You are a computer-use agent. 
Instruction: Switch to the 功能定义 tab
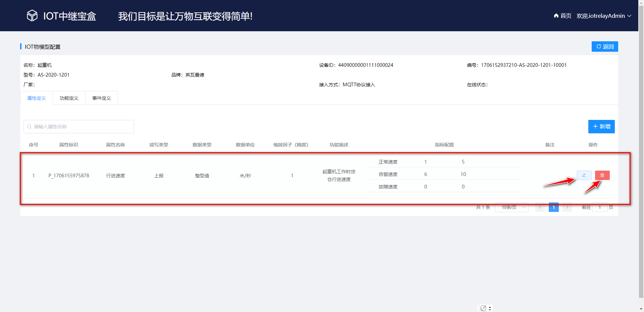[x=69, y=98]
